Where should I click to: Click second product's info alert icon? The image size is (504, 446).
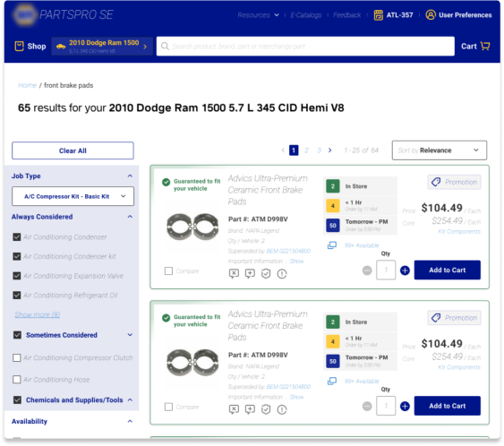(x=282, y=409)
